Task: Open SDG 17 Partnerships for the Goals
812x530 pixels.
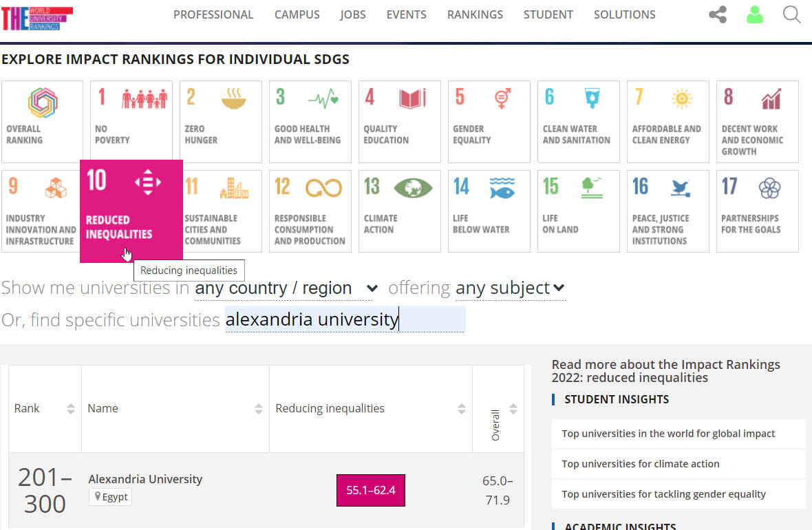Action: pos(757,211)
